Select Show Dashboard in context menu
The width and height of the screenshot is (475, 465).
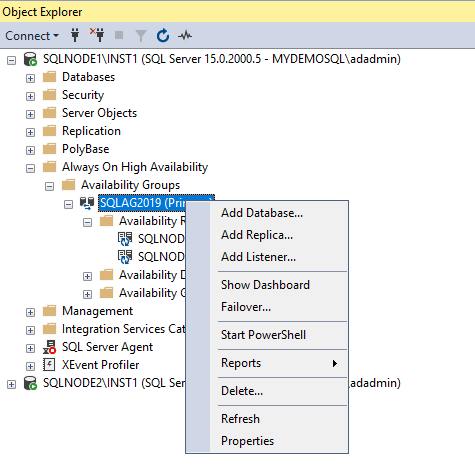click(267, 285)
